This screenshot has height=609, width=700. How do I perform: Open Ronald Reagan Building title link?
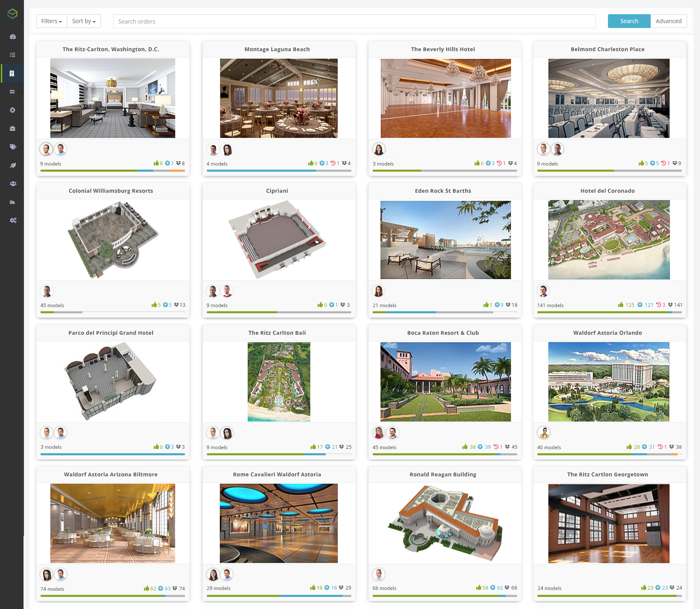443,474
